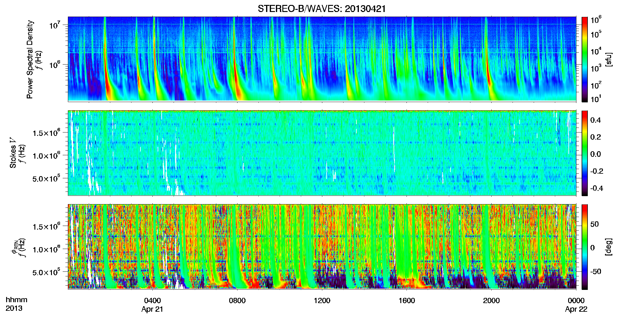This screenshot has width=644, height=332.
Task: Click the hhmm axis format label
Action: [17, 300]
